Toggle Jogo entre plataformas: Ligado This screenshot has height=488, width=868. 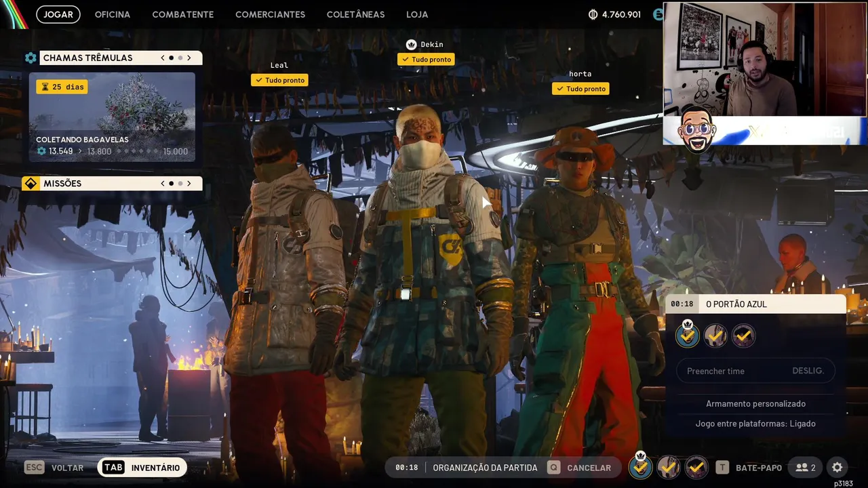[x=755, y=424]
